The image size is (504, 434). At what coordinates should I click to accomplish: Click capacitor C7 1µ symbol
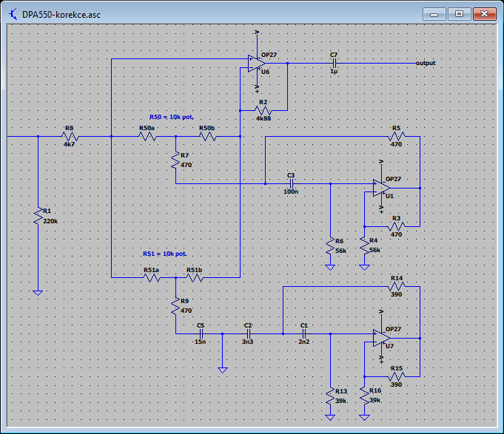(334, 64)
